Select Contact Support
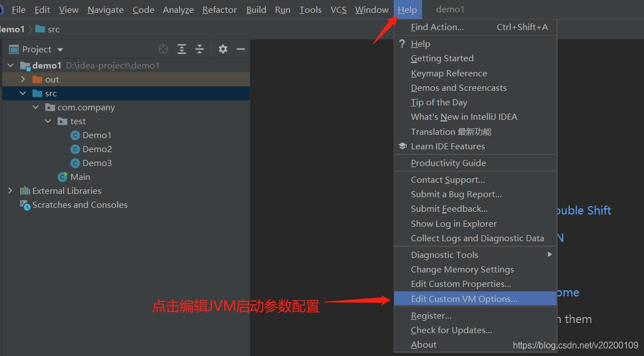Image resolution: width=644 pixels, height=356 pixels. click(x=475, y=179)
